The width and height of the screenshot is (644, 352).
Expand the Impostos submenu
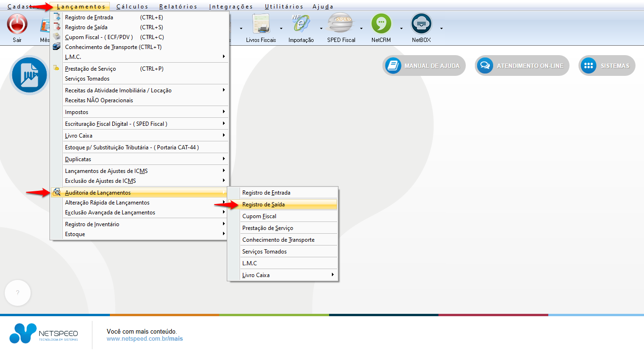[141, 112]
